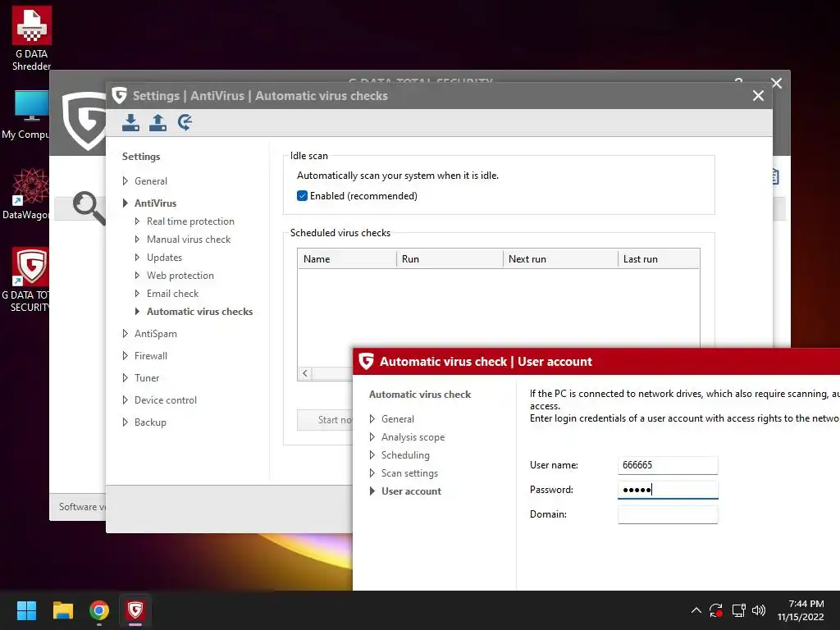Sort scheduled checks by Run column
The width and height of the screenshot is (840, 630).
coord(450,259)
